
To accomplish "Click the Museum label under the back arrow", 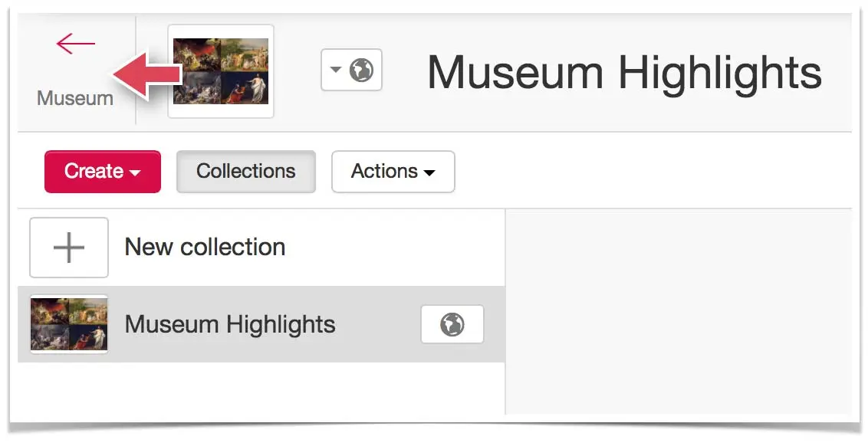I will [x=74, y=98].
